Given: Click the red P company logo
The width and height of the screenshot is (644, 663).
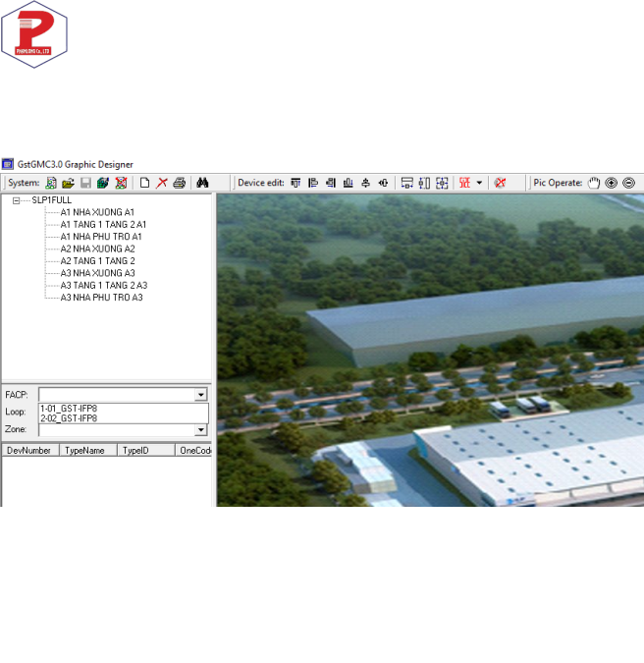Looking at the screenshot, I should point(34,34).
